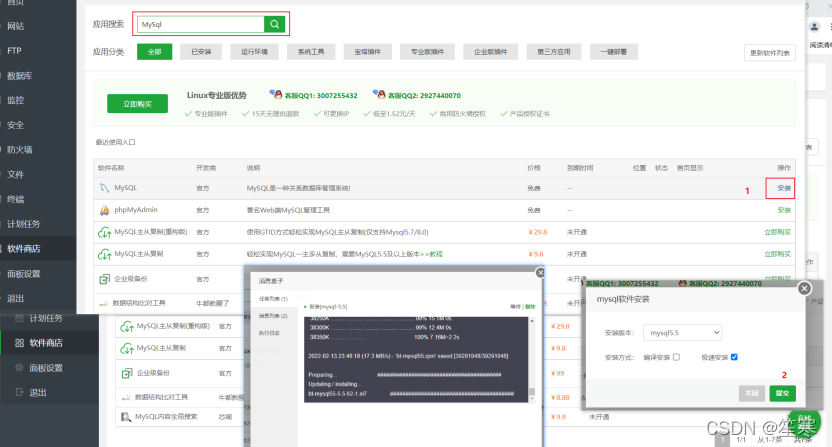Select the 宝塔插件 category tab

coord(368,52)
